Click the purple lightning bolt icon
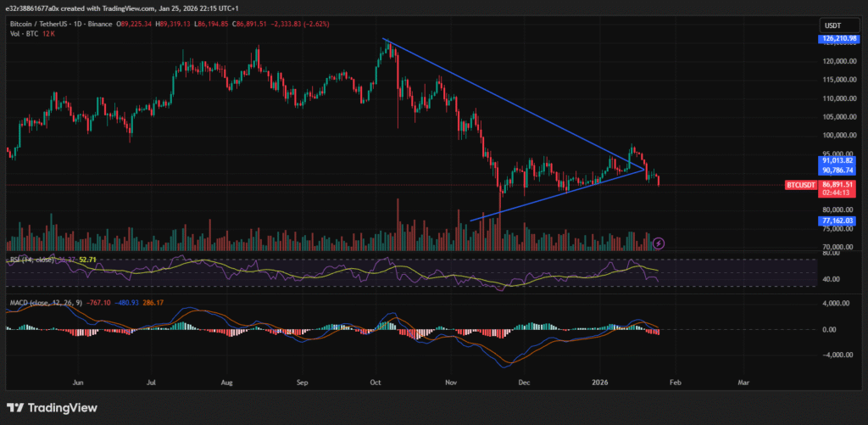 [x=659, y=243]
